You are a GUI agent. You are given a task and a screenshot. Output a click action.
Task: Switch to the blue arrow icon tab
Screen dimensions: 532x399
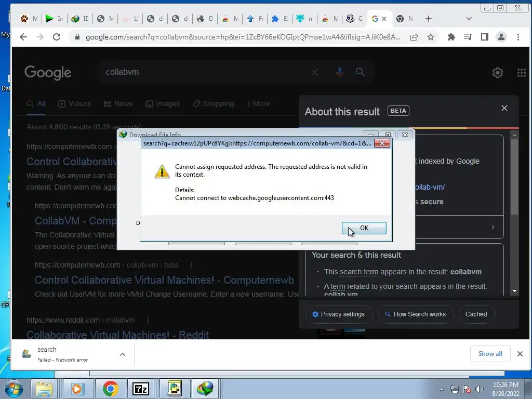click(x=255, y=19)
